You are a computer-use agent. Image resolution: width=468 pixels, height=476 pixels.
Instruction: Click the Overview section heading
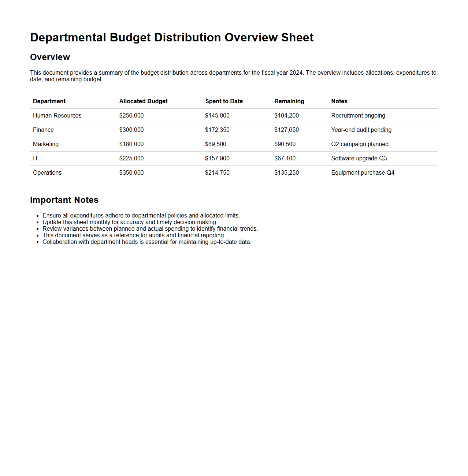pos(50,57)
